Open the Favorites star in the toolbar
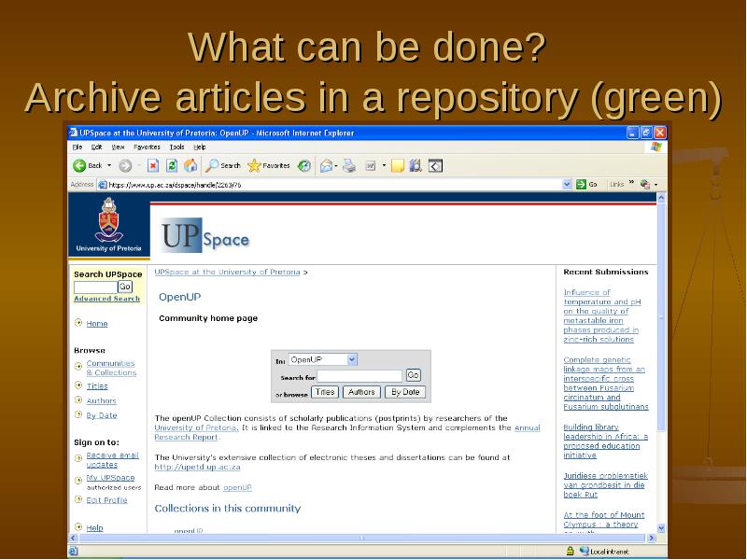Viewport: 747px width, 560px height. tap(269, 166)
